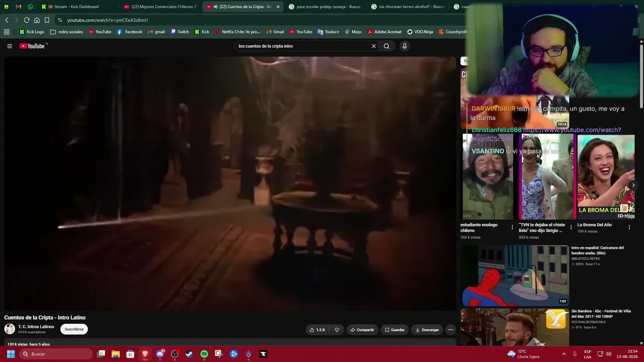Viewport: 644px width, 362px height.
Task: Open Sin Bandera - Abc video title
Action: point(601,314)
